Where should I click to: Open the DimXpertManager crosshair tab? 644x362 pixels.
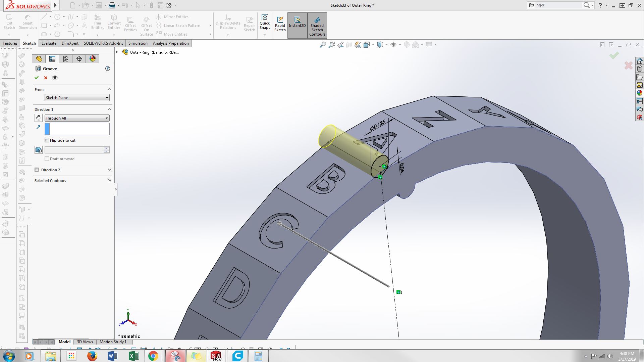click(x=79, y=59)
